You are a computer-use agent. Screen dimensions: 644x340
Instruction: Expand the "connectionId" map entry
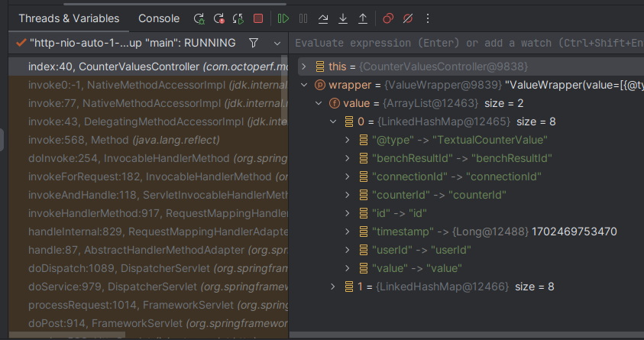[348, 176]
